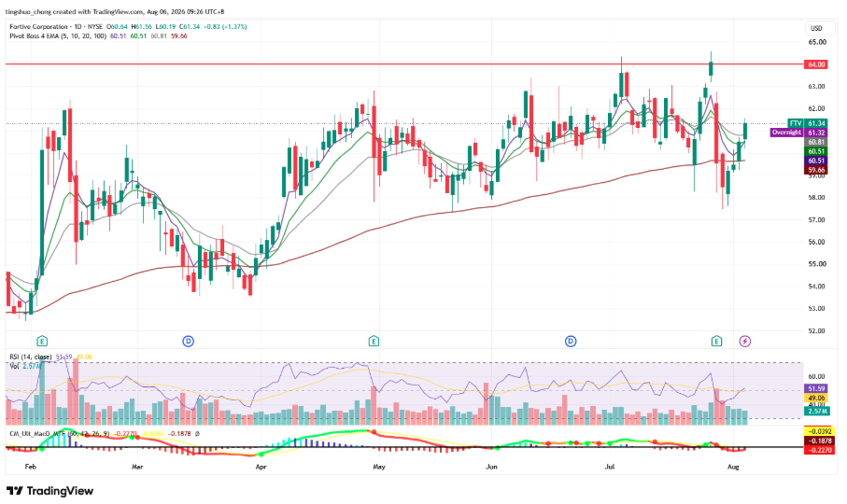This screenshot has width=847, height=504.
Task: Click the teal 2.57M volume axis label
Action: pos(816,412)
